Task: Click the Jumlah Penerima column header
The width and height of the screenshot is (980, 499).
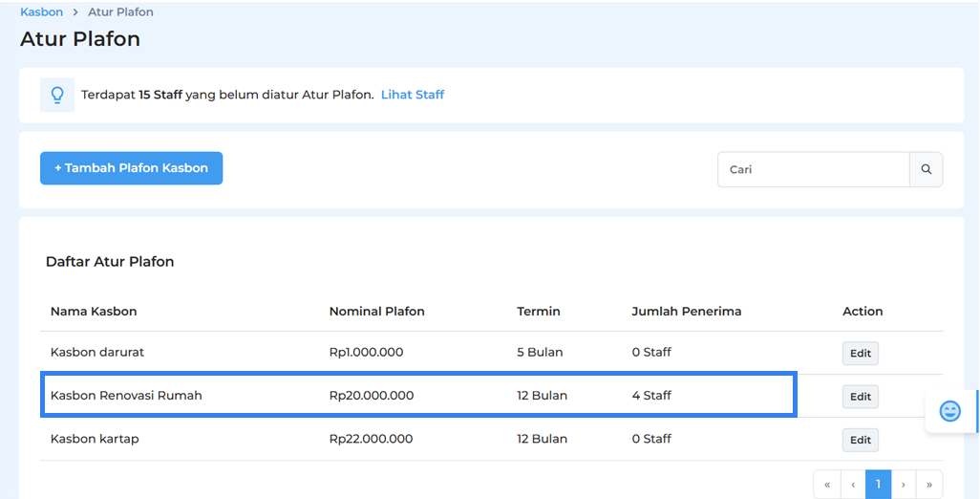Action: pyautogui.click(x=686, y=312)
